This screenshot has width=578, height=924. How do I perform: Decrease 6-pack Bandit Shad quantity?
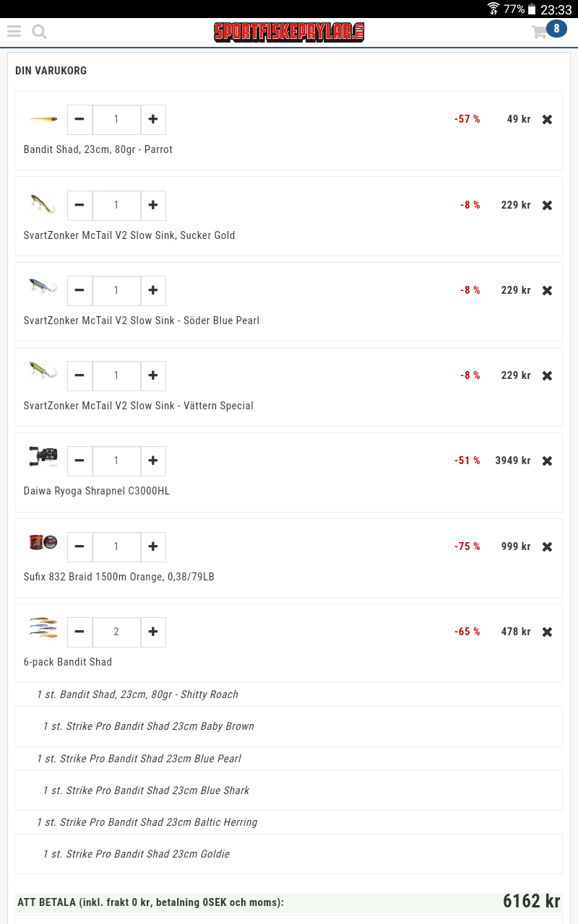(79, 632)
